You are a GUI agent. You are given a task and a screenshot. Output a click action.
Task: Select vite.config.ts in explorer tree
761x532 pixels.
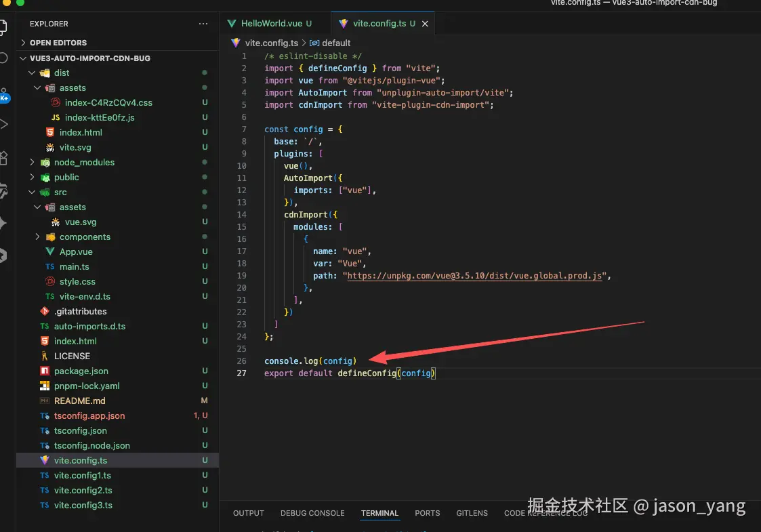pyautogui.click(x=117, y=461)
